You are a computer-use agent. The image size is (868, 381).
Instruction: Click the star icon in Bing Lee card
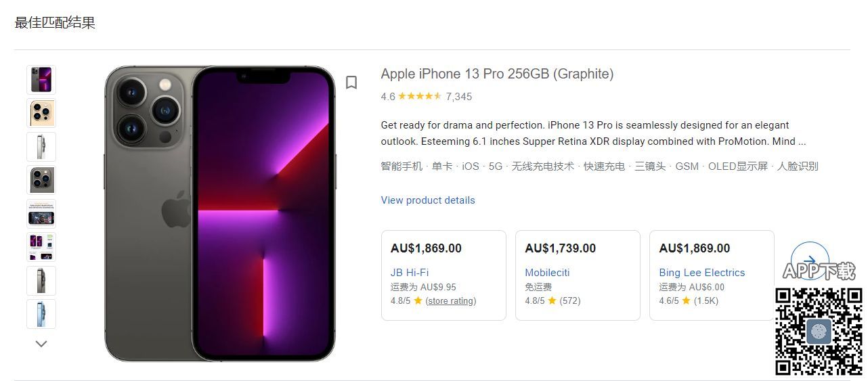[686, 300]
